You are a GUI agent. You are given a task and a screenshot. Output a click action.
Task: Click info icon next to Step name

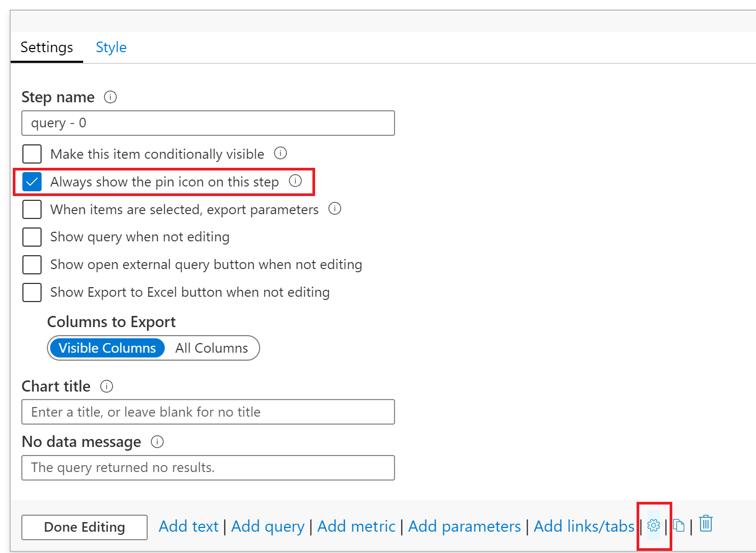[x=110, y=97]
